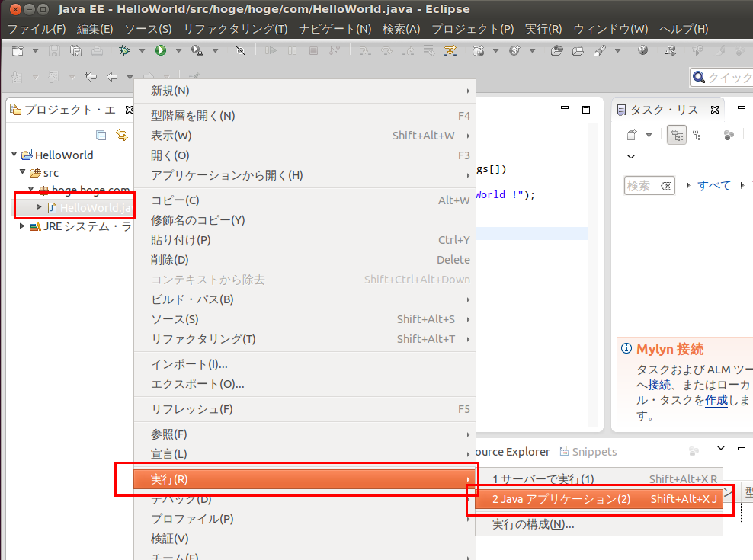Click the 'すべて' working set link
The height and width of the screenshot is (560, 753).
coord(714,185)
